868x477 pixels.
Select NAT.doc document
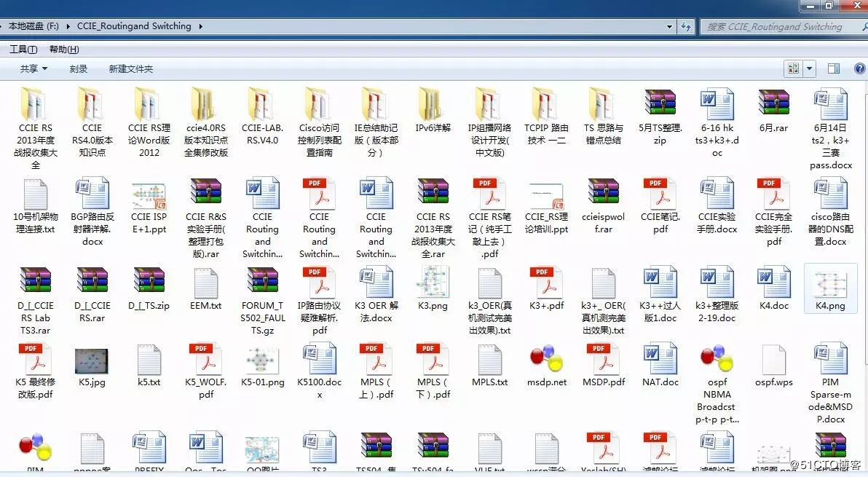click(660, 366)
